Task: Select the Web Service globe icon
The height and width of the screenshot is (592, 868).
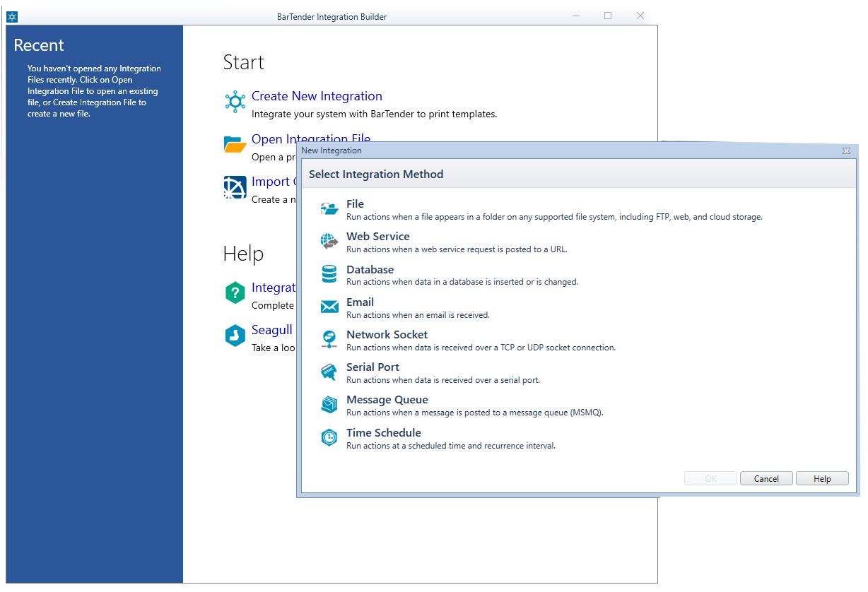Action: click(329, 241)
